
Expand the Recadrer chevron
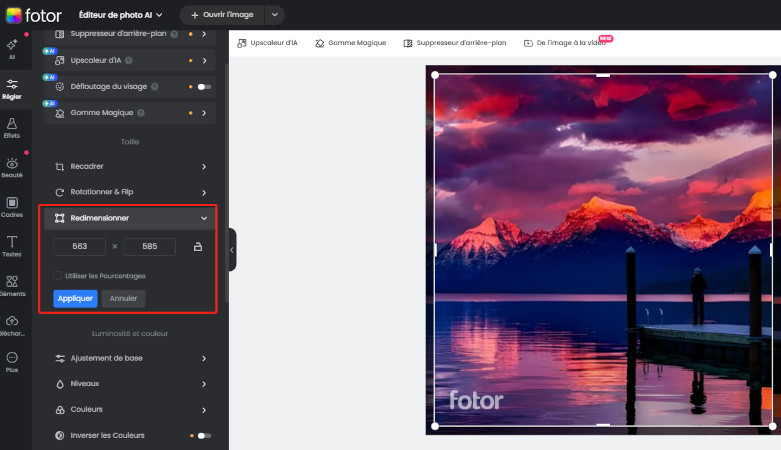204,166
